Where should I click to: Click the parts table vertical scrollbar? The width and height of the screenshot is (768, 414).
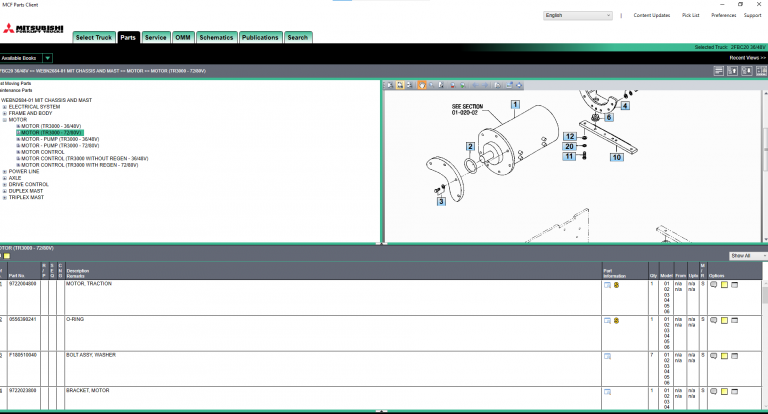pyautogui.click(x=765, y=343)
